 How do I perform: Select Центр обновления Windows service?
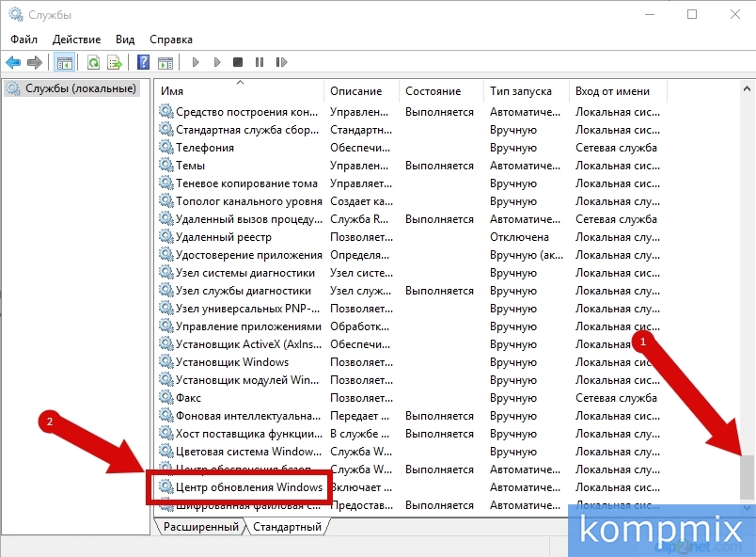pyautogui.click(x=249, y=487)
